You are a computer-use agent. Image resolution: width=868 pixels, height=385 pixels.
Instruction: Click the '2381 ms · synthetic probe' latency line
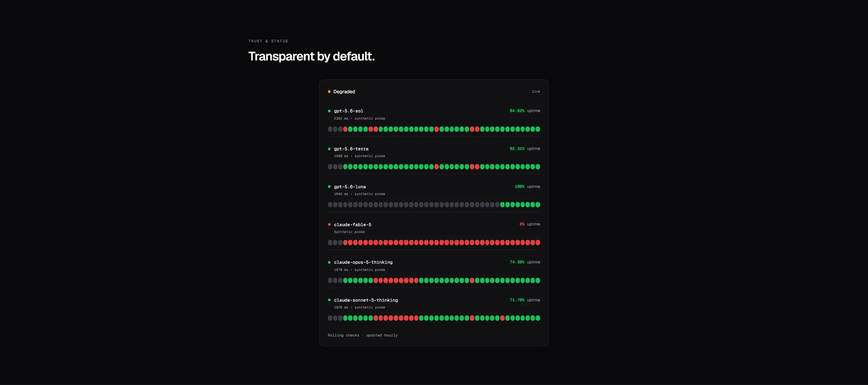[x=359, y=119]
